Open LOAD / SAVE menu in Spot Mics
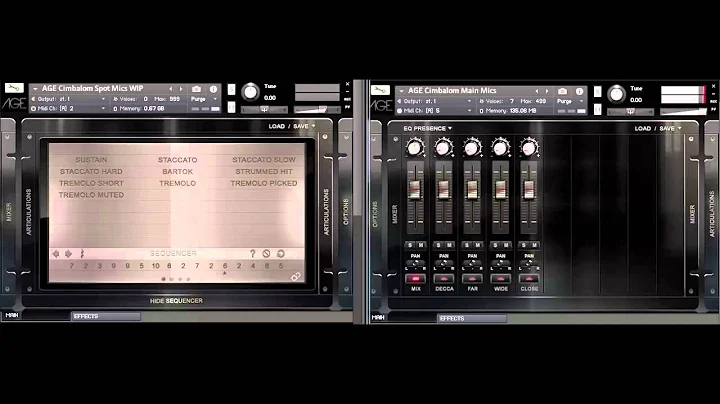720x404 pixels. tap(292, 126)
